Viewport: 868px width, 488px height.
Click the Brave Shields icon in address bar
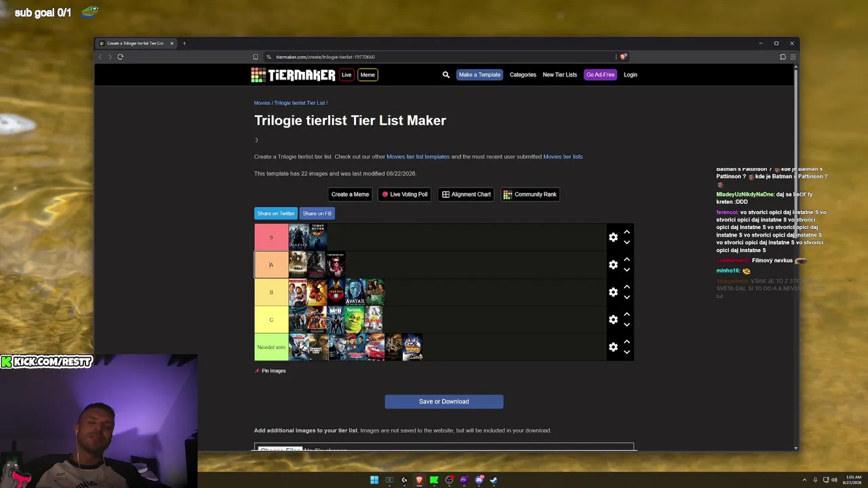[x=623, y=57]
